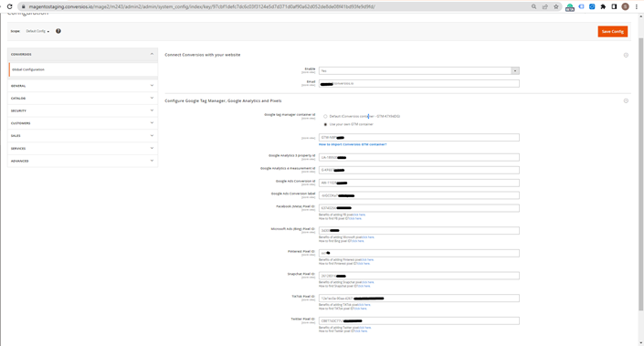The width and height of the screenshot is (644, 346).
Task: Focus the own GTM container ID field
Action: click(x=419, y=138)
